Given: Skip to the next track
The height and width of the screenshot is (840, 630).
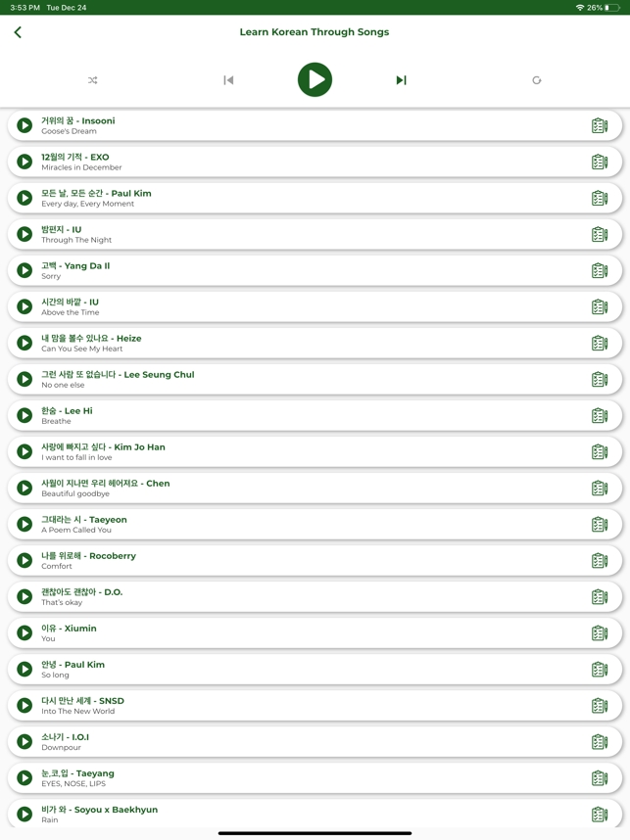Looking at the screenshot, I should click(x=401, y=80).
